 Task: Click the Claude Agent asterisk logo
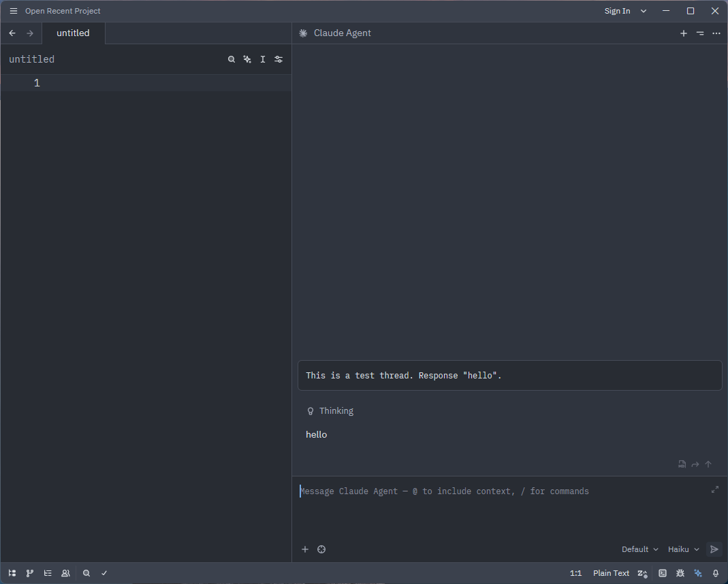303,33
